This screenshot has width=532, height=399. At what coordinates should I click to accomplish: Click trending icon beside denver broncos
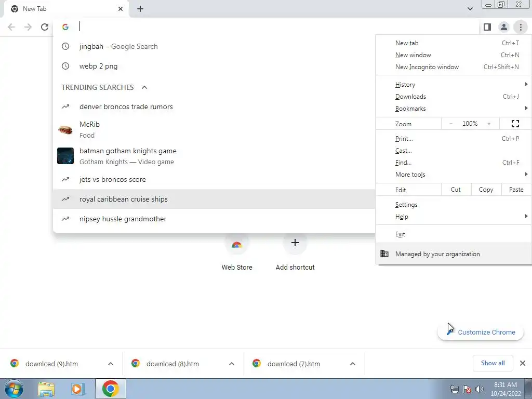(x=65, y=107)
